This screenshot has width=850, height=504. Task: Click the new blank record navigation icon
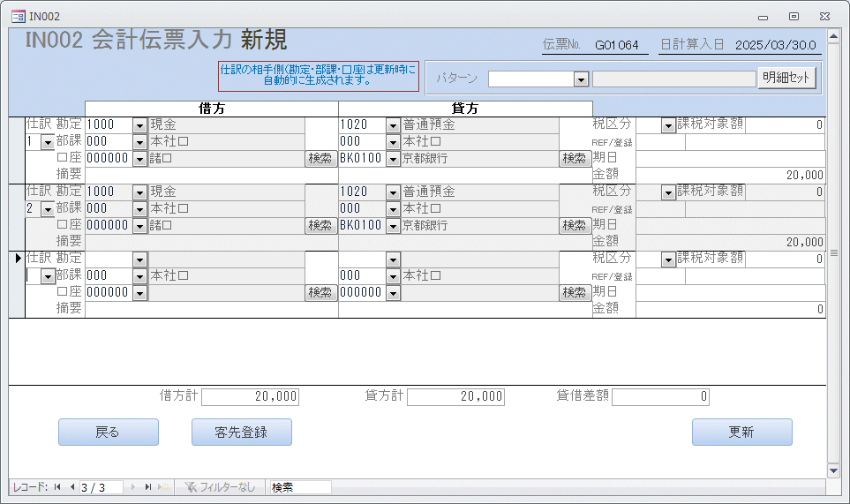click(x=163, y=487)
